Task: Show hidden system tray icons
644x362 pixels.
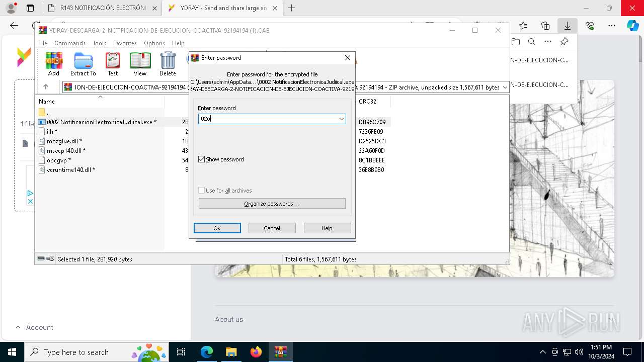Action: pyautogui.click(x=542, y=352)
